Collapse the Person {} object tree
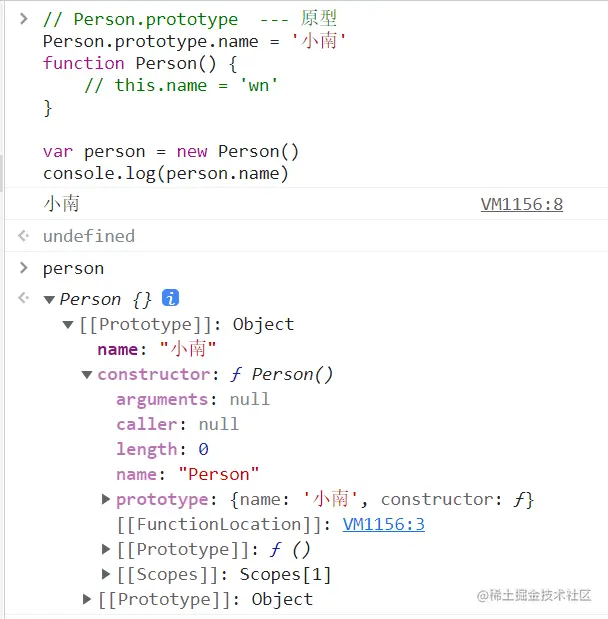Viewport: 608px width, 619px height. point(49,300)
